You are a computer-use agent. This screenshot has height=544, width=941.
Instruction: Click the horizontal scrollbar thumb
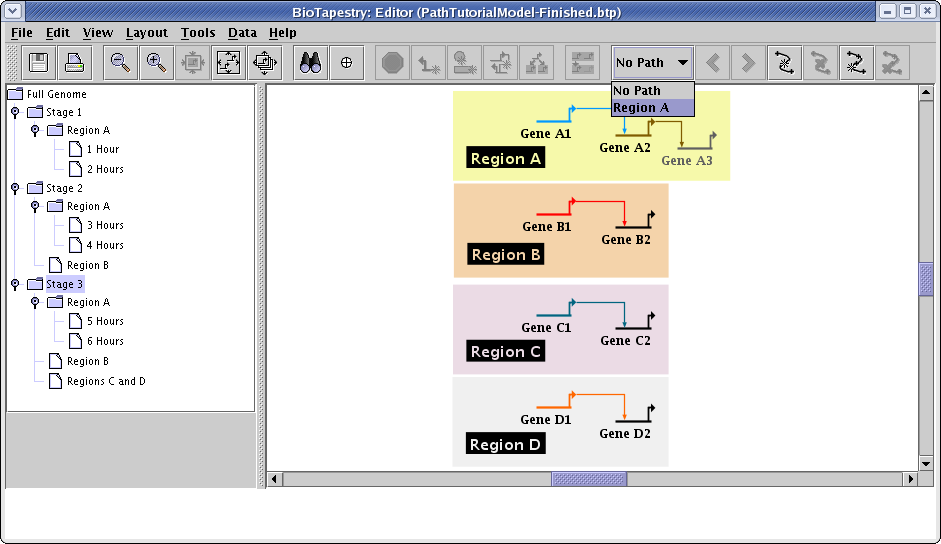pos(588,479)
